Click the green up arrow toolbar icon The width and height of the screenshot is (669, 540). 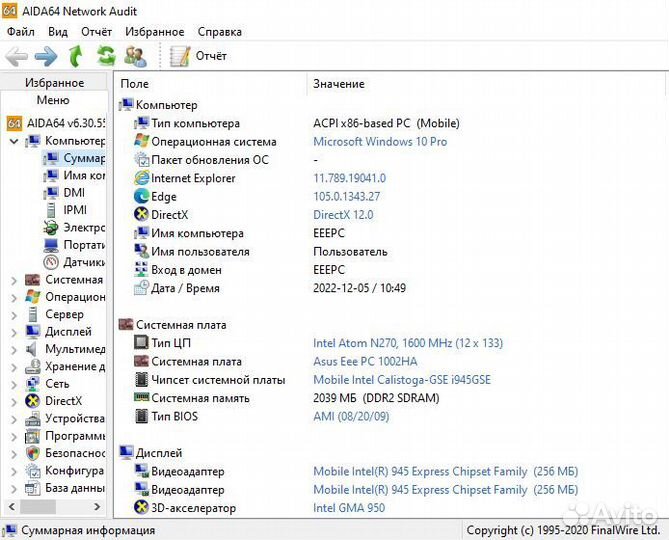(76, 56)
